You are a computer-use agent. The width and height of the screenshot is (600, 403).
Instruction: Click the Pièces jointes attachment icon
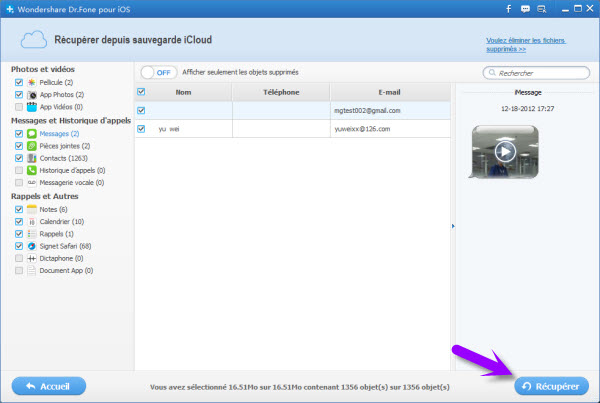point(32,146)
